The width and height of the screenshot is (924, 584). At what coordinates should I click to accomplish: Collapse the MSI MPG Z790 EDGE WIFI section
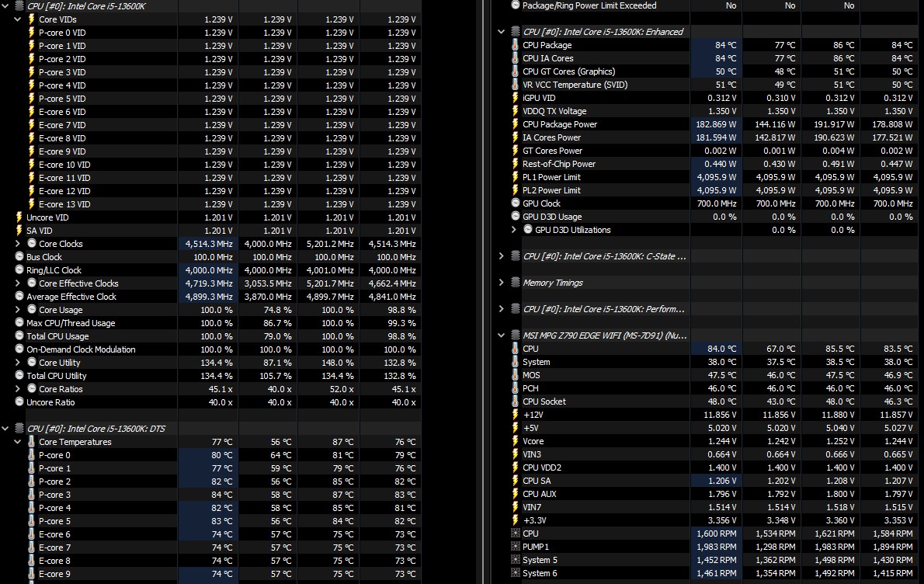pos(502,335)
